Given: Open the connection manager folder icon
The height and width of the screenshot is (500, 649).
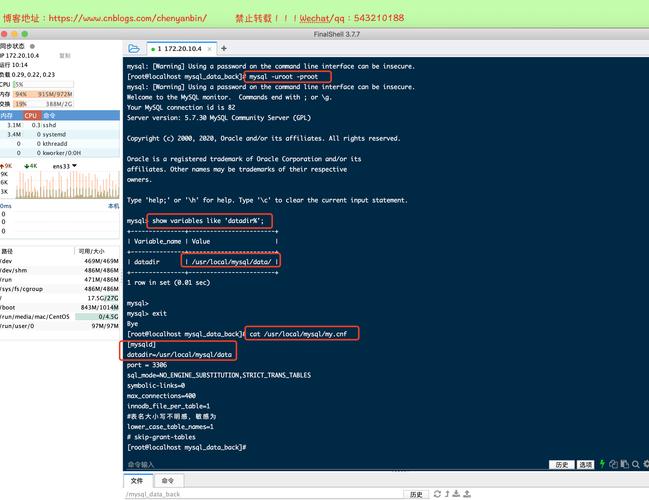Looking at the screenshot, I should tap(134, 49).
